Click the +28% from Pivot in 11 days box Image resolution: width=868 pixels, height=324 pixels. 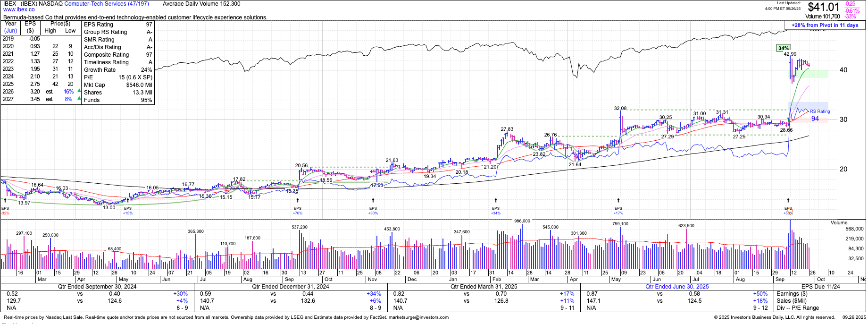pyautogui.click(x=825, y=26)
